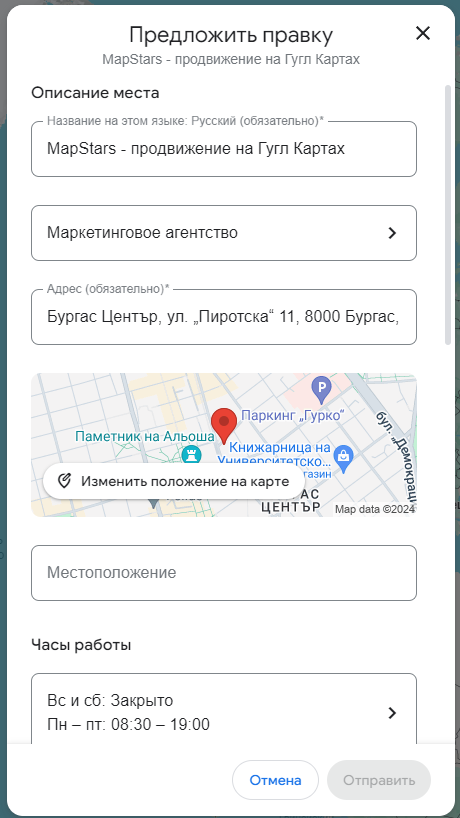Click the pencil-pin icon on the map button
The image size is (460, 818).
click(64, 481)
